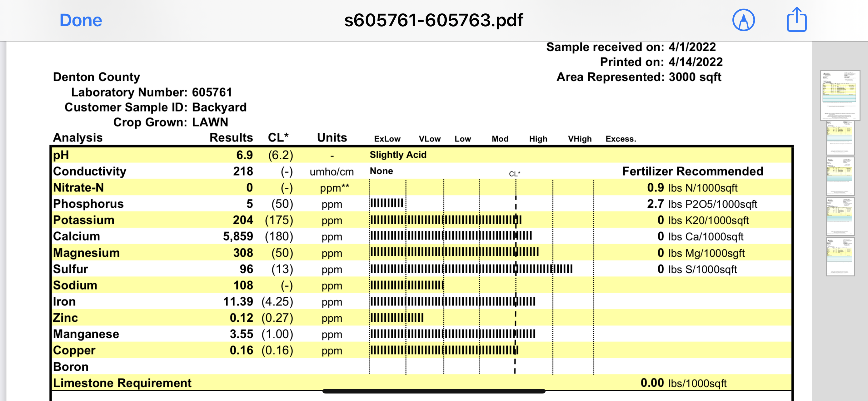Tap the Done button
The width and height of the screenshot is (868, 401).
pos(81,20)
